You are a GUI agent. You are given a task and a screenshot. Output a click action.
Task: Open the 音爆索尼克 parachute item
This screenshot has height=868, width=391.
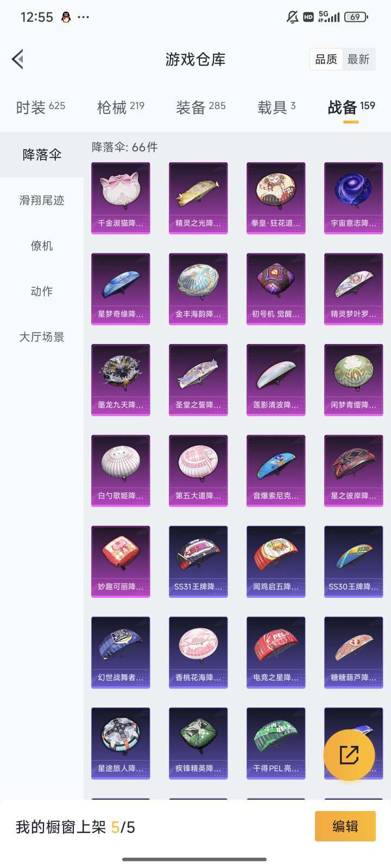point(276,471)
